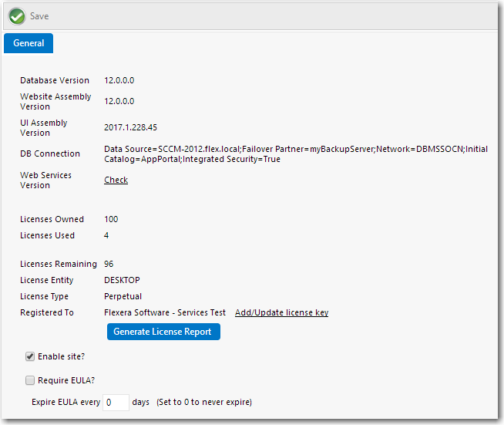This screenshot has width=504, height=425.
Task: Enable the Require EULA checkbox
Action: pyautogui.click(x=30, y=379)
